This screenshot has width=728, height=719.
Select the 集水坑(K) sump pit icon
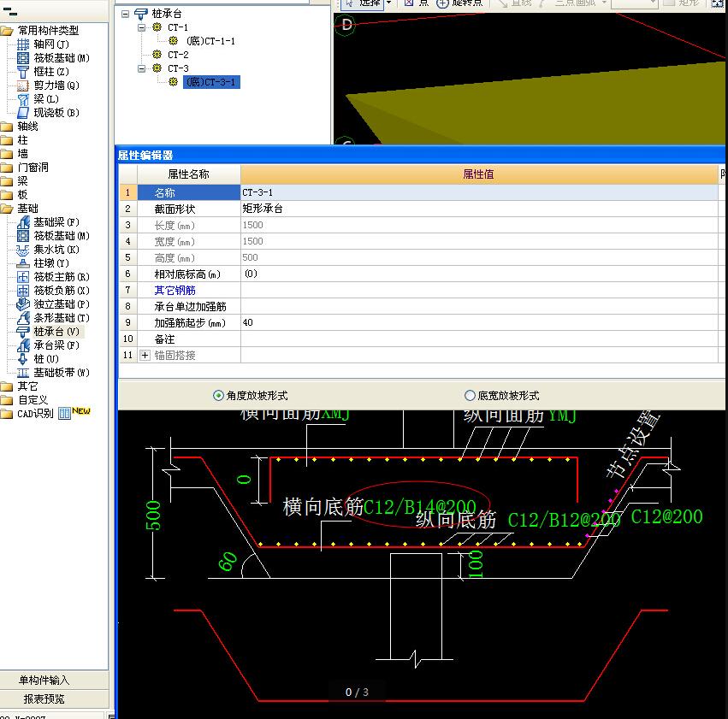(24, 250)
